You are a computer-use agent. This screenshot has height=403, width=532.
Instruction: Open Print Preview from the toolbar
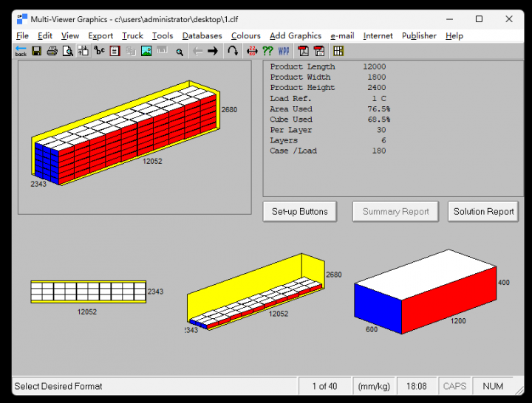click(x=68, y=51)
